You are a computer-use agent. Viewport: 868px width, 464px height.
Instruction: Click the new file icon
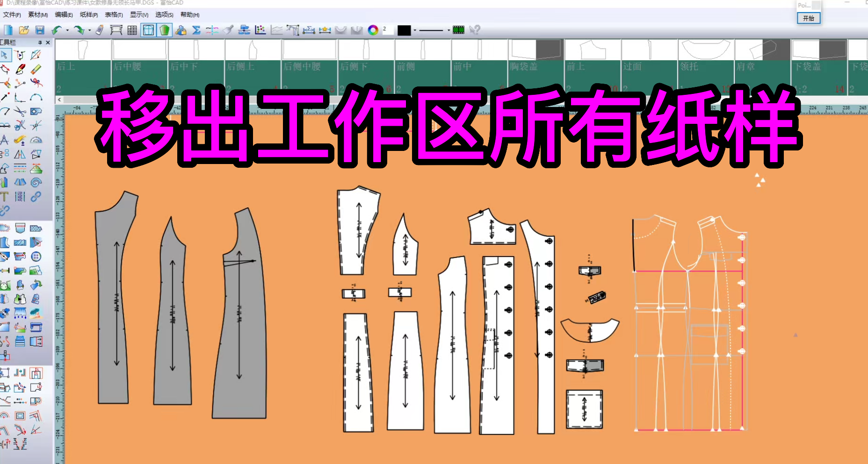coord(8,30)
